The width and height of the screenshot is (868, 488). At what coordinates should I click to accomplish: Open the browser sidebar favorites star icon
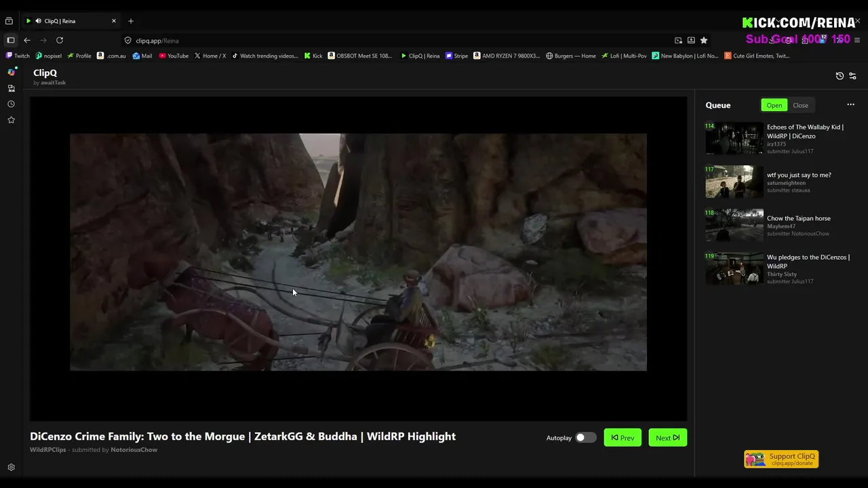(x=11, y=120)
